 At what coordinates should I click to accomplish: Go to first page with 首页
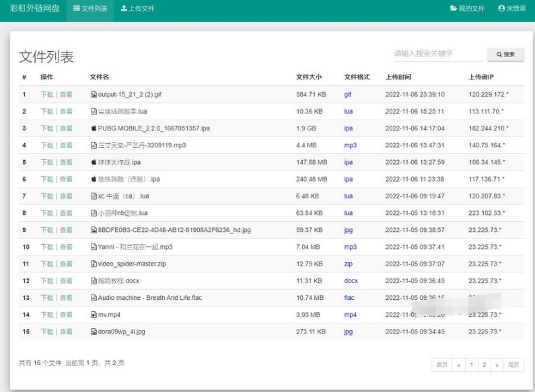point(442,364)
